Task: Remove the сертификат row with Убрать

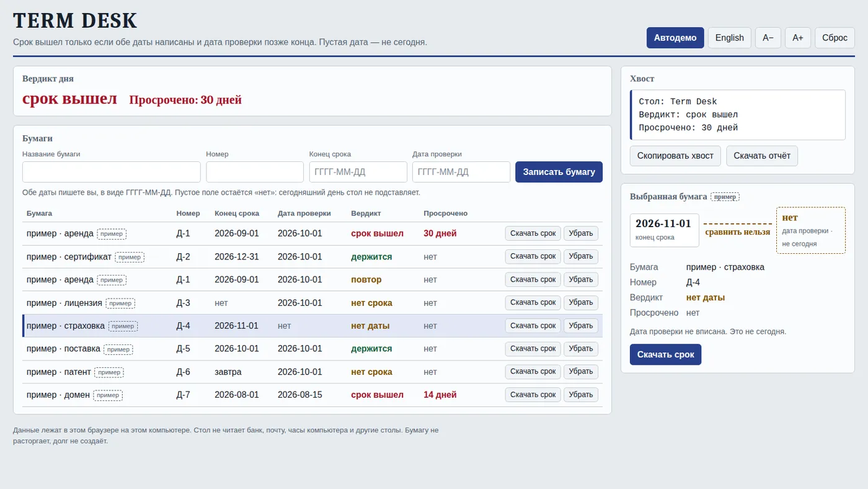Action: tap(581, 256)
